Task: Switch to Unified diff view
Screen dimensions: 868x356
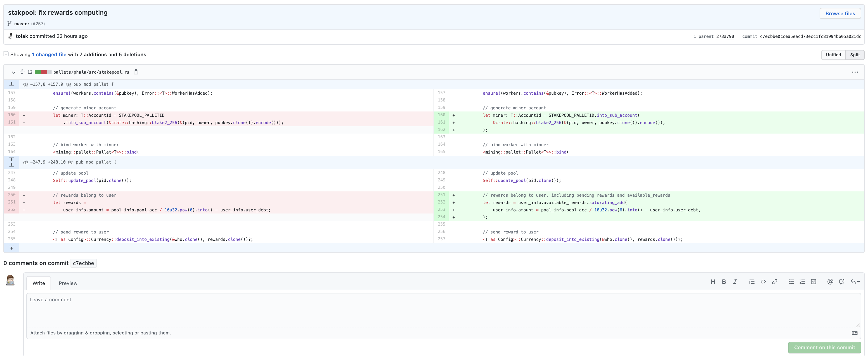Action: pyautogui.click(x=833, y=55)
